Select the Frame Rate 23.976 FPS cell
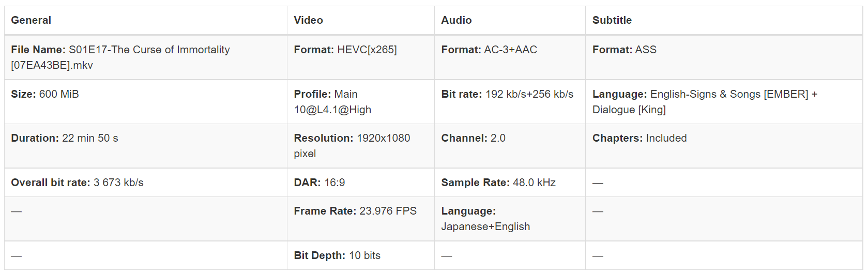Viewport: 868px width, 273px height. pos(355,211)
